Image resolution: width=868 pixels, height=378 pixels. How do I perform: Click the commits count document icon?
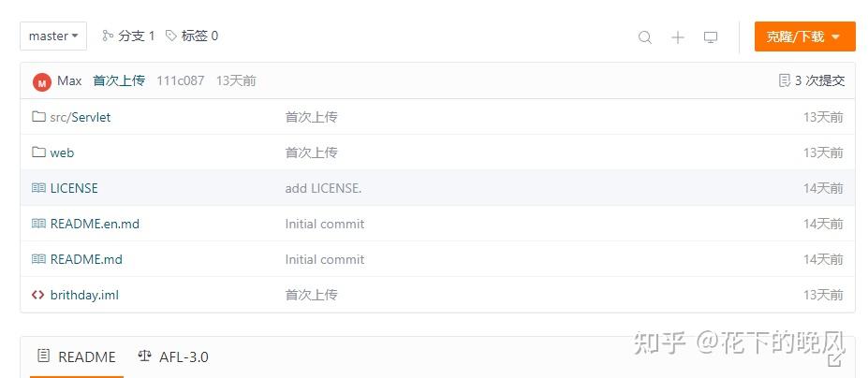pyautogui.click(x=785, y=80)
